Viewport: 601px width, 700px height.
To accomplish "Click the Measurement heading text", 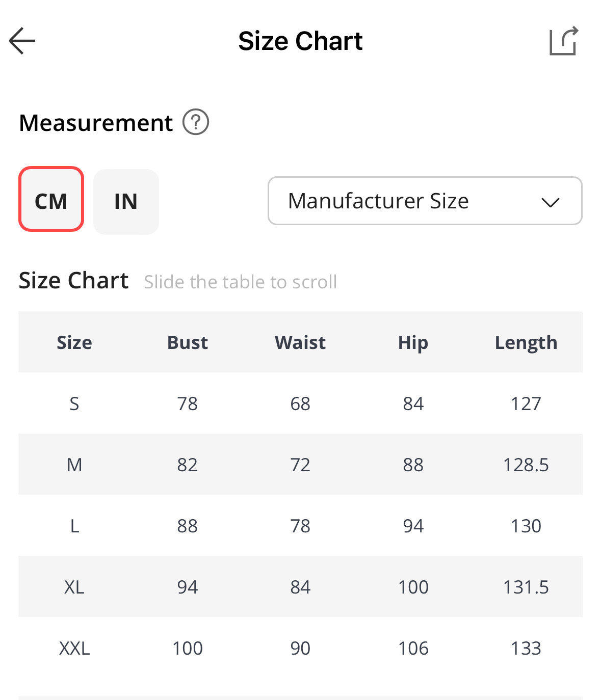I will pyautogui.click(x=96, y=123).
